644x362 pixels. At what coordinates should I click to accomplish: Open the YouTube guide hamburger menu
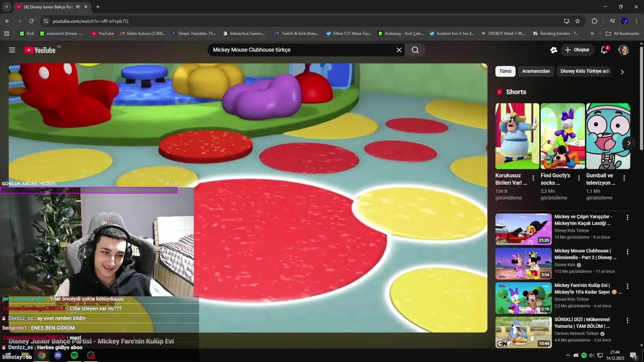click(x=12, y=50)
